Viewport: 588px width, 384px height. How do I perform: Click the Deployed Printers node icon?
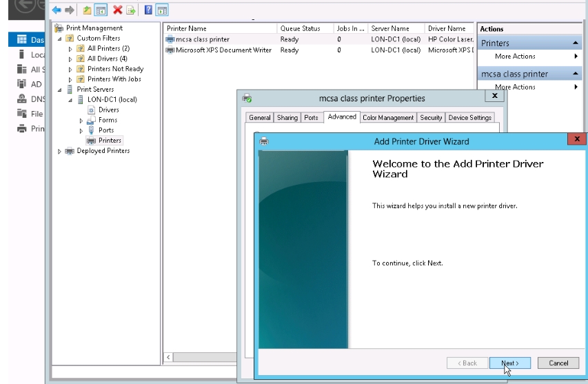tap(70, 151)
